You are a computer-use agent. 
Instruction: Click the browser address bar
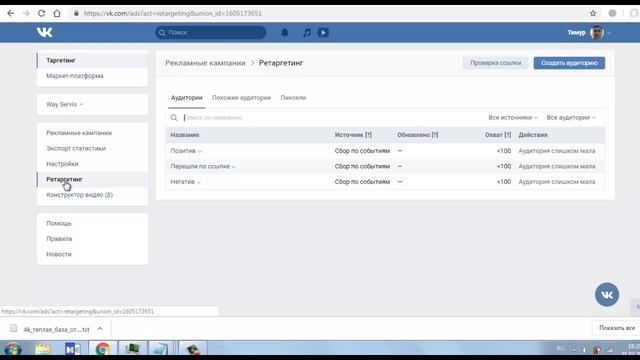click(327, 13)
